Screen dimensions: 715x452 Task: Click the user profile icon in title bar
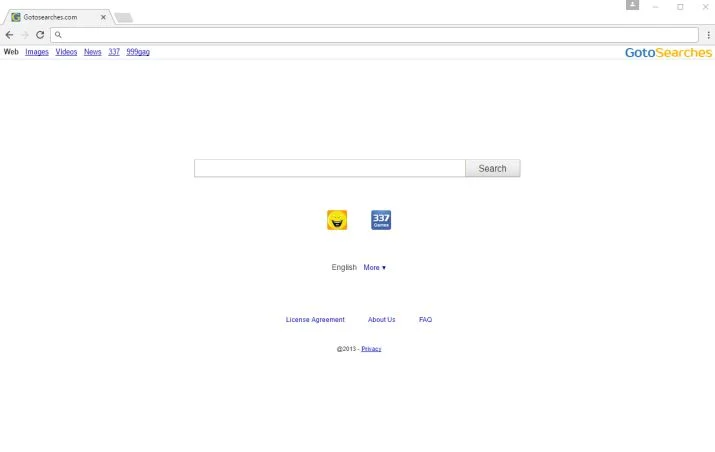point(632,5)
